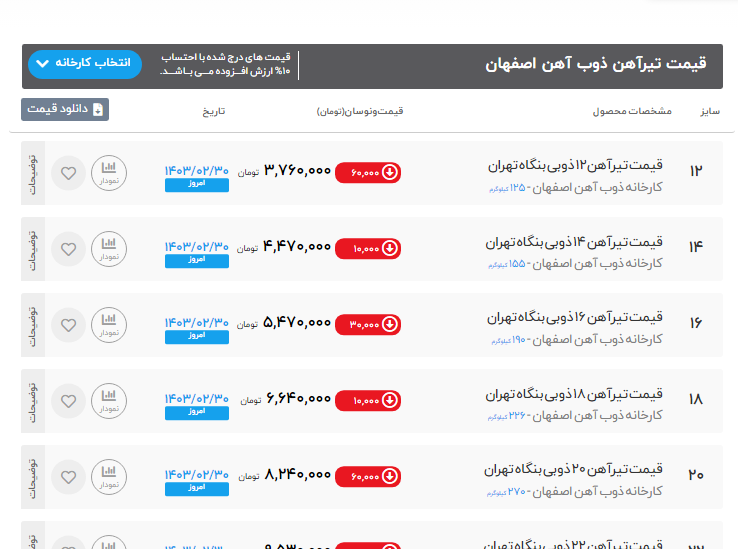Open chart icon for size 14 beam
Viewport: 738px width, 549px height.
click(109, 249)
